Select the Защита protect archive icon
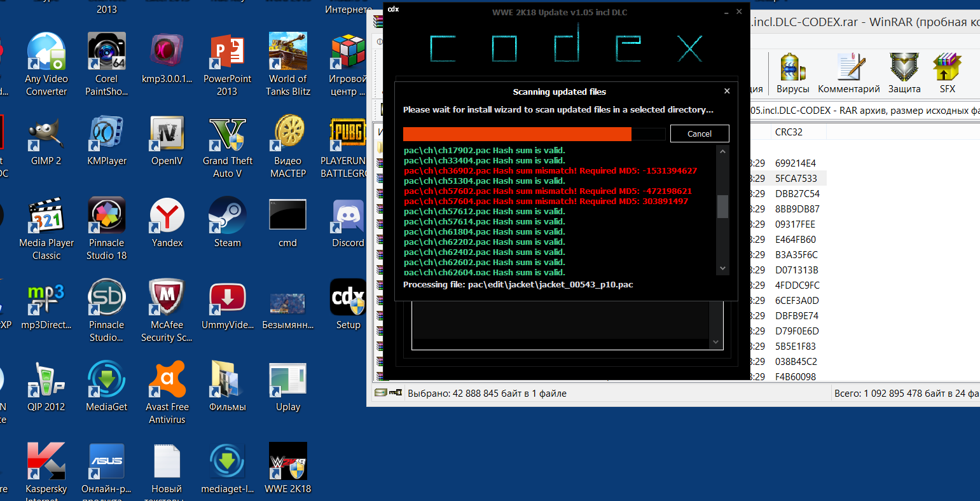Image resolution: width=980 pixels, height=501 pixels. [904, 73]
